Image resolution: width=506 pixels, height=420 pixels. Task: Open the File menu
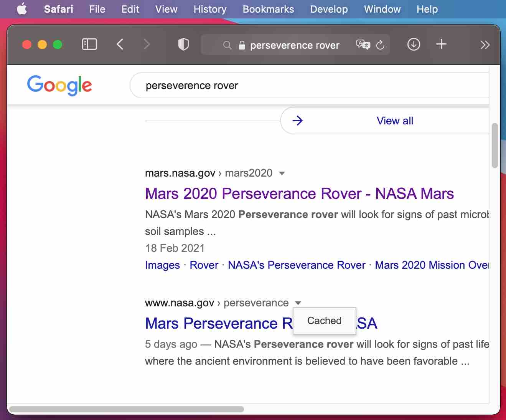97,9
